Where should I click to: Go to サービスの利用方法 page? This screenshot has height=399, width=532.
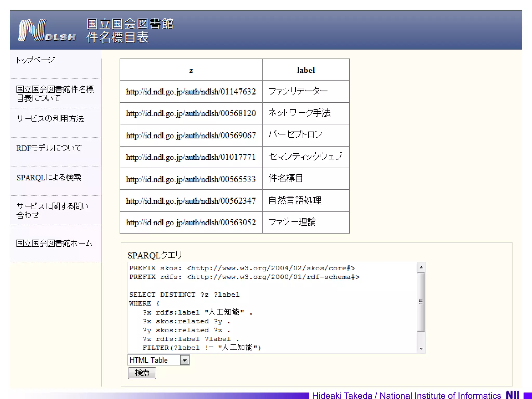[x=50, y=119]
